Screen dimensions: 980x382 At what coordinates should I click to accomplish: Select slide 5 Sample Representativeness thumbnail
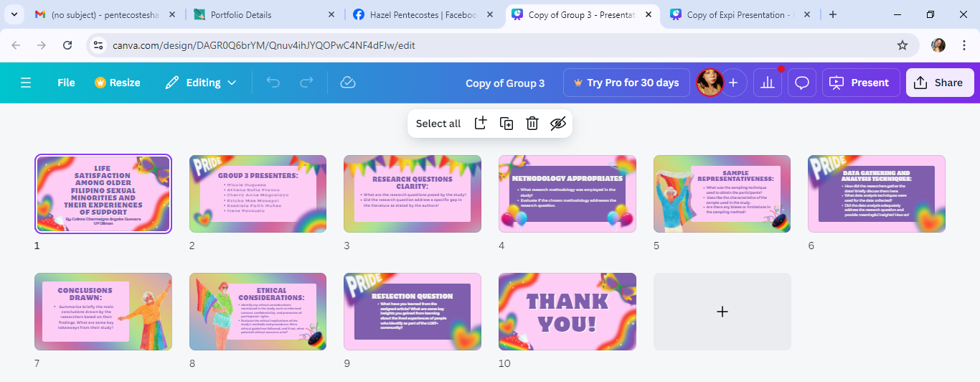[722, 194]
